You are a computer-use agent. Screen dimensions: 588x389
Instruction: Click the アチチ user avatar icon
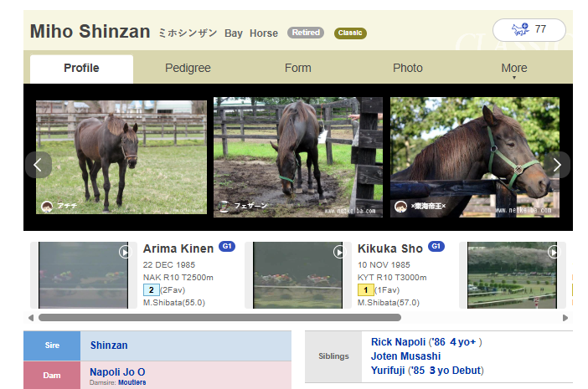click(x=47, y=207)
